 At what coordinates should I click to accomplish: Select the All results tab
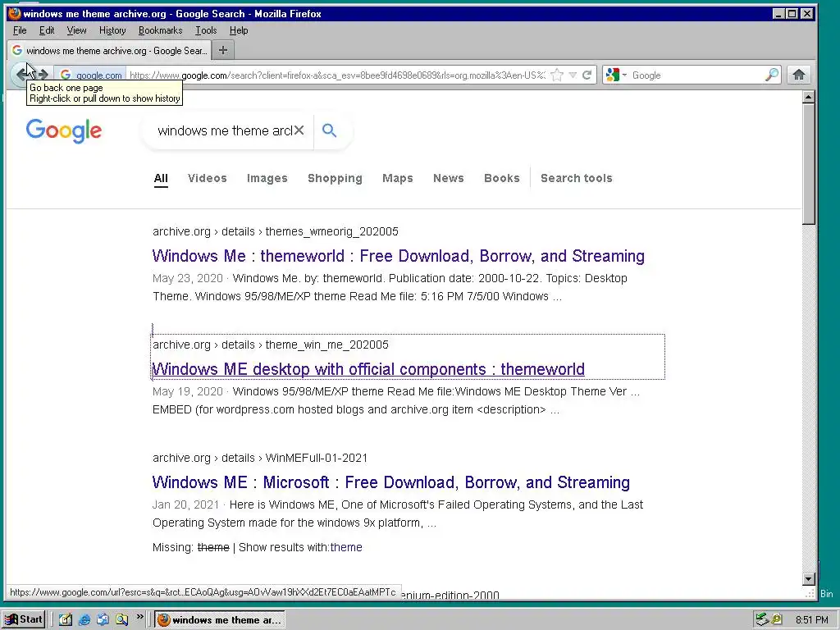coord(161,178)
